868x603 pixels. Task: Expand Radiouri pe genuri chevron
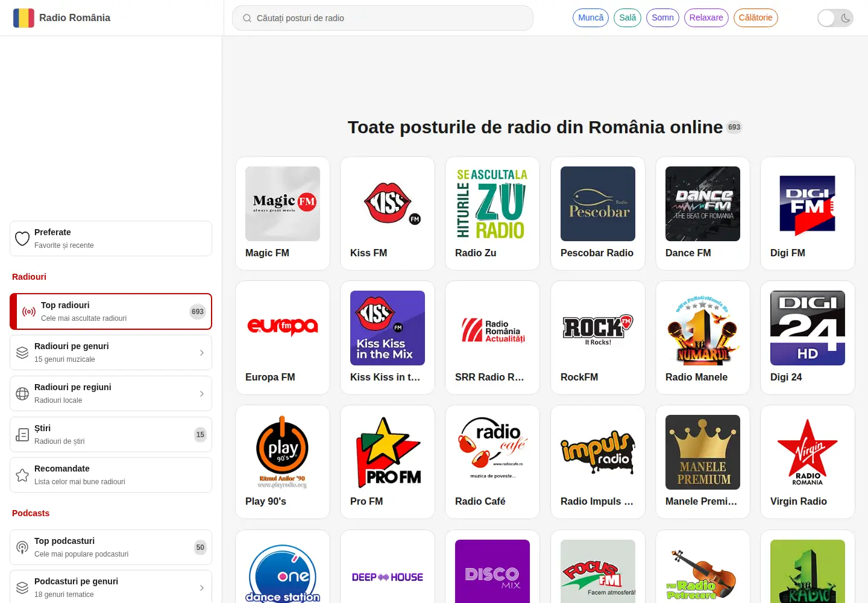(202, 353)
